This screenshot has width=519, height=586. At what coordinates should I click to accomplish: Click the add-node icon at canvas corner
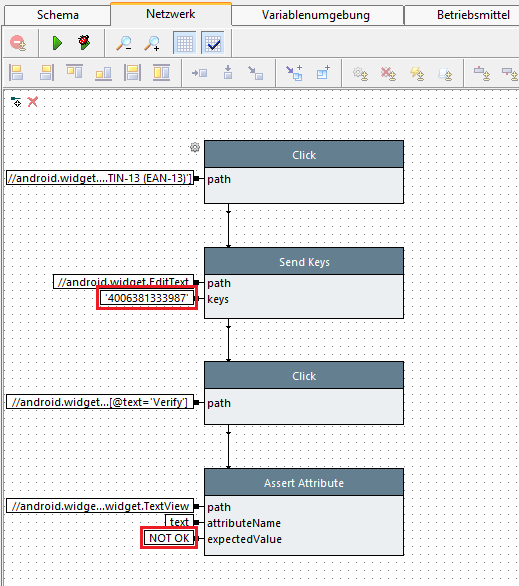16,101
